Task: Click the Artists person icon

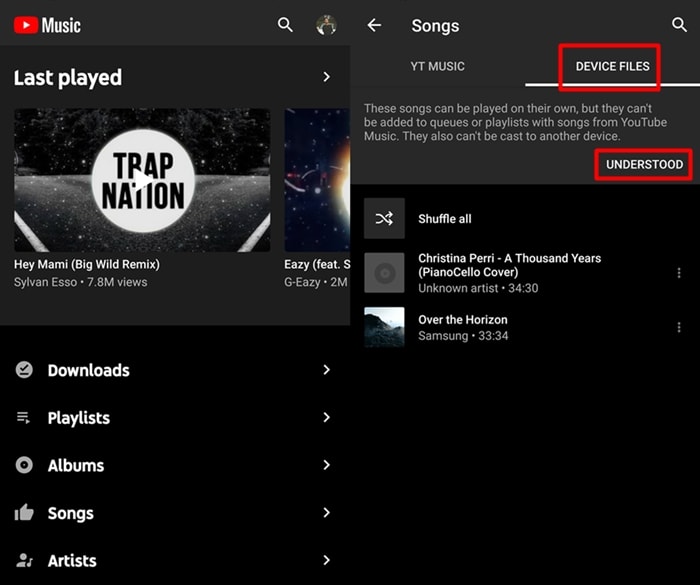Action: pyautogui.click(x=24, y=560)
